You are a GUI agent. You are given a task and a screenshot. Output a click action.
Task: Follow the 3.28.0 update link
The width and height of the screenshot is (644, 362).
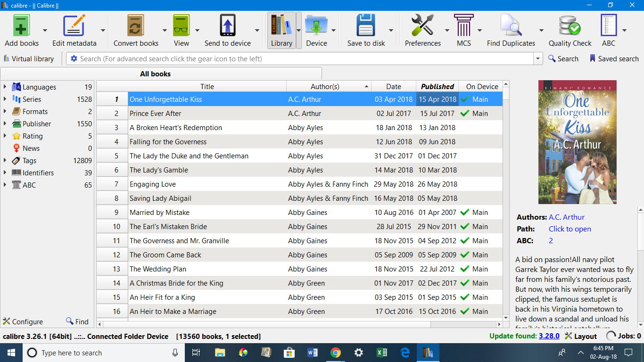coord(549,336)
